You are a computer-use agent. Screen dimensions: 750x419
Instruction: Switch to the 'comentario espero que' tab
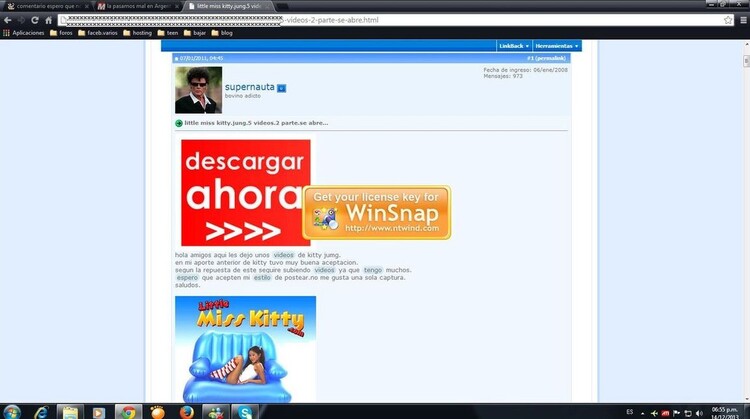click(45, 6)
